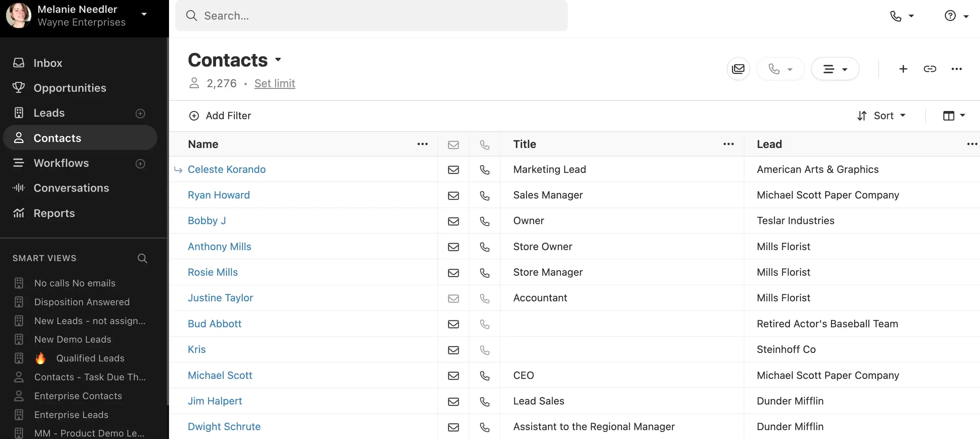
Task: Open New Leads - not assigned smart view
Action: point(89,321)
